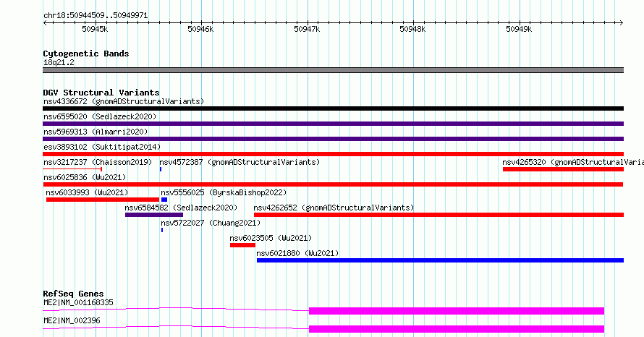Click the blue nsv6021880 variant bar
The height and width of the screenshot is (337, 644).
pos(440,260)
